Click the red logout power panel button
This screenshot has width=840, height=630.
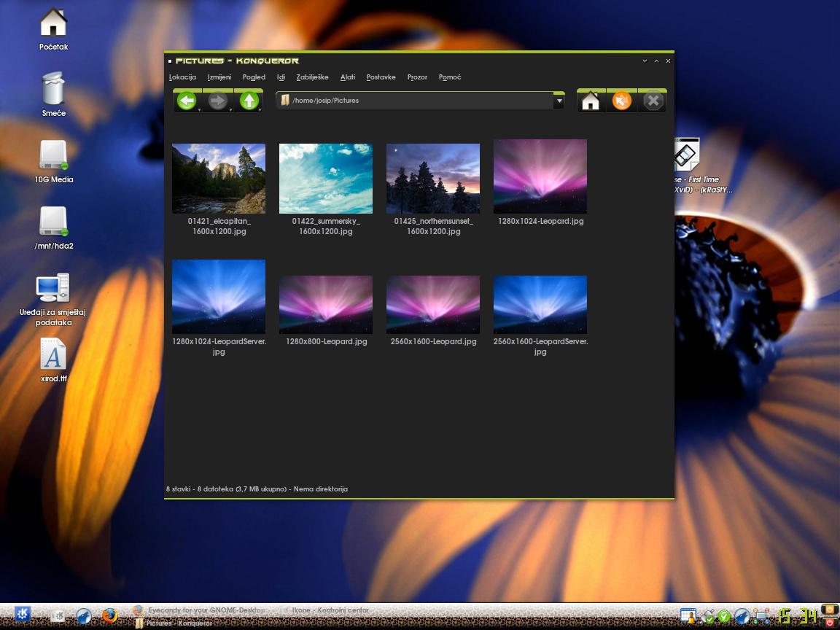click(830, 623)
